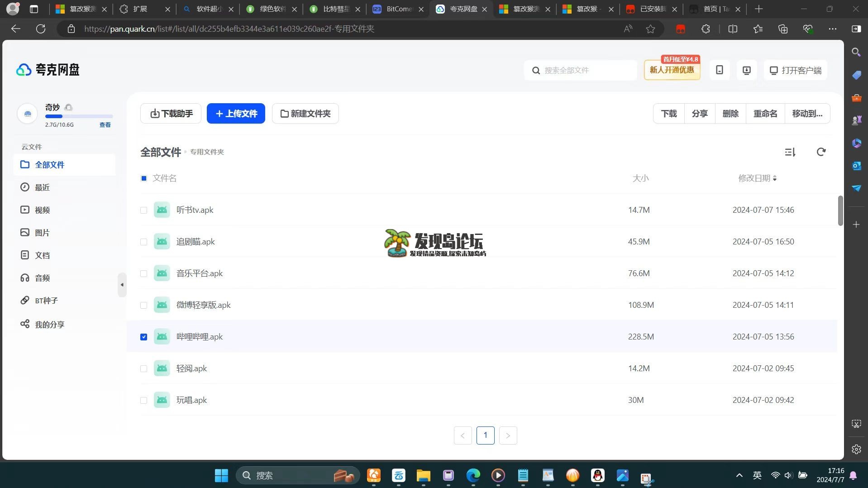
Task: Click the file list vertical scrollbar
Action: coord(840,211)
